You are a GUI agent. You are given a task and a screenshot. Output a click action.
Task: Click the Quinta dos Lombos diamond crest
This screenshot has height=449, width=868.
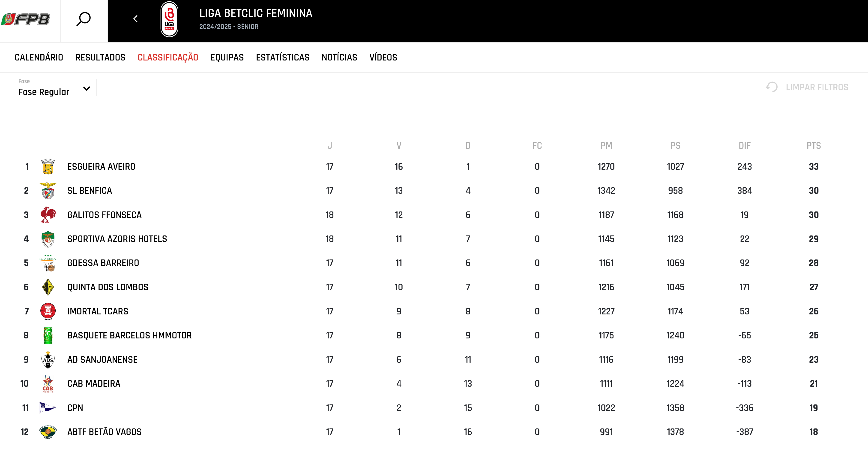coord(48,287)
